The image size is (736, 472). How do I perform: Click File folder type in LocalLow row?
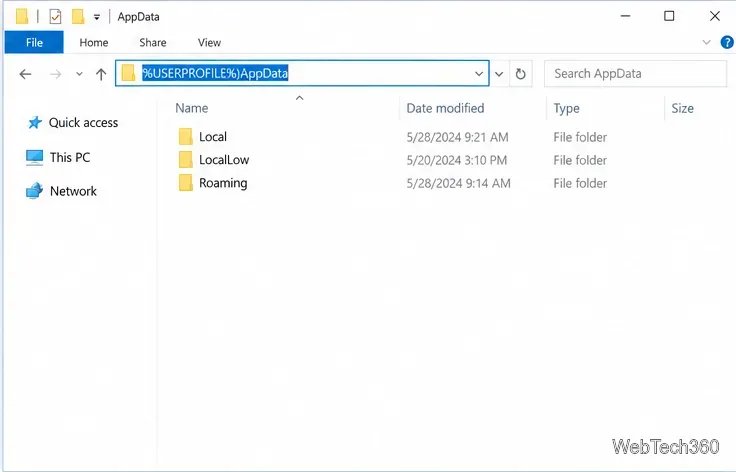click(x=580, y=160)
